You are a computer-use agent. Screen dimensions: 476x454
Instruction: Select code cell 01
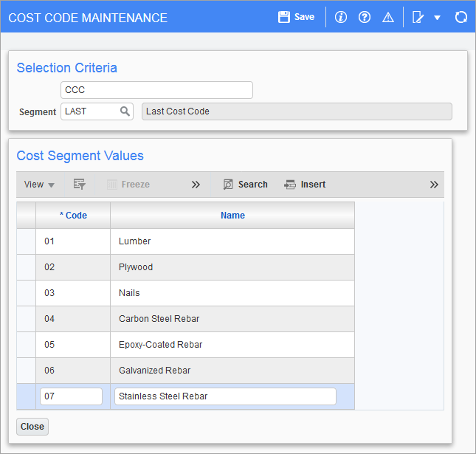73,241
